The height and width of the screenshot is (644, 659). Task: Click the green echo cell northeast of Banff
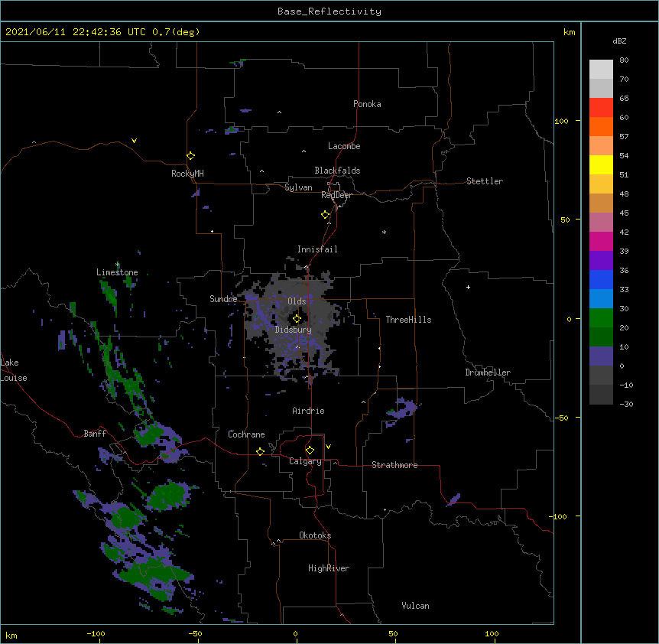coord(148,434)
